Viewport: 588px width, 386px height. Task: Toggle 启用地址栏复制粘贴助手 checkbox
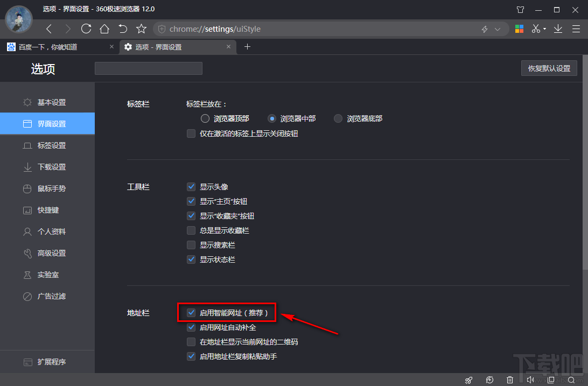(x=191, y=356)
